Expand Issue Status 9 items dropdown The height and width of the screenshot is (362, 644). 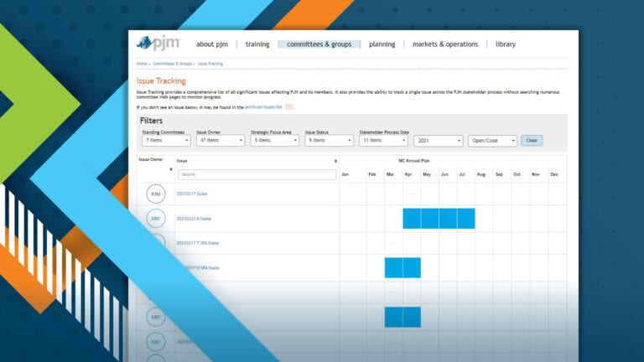(x=329, y=141)
